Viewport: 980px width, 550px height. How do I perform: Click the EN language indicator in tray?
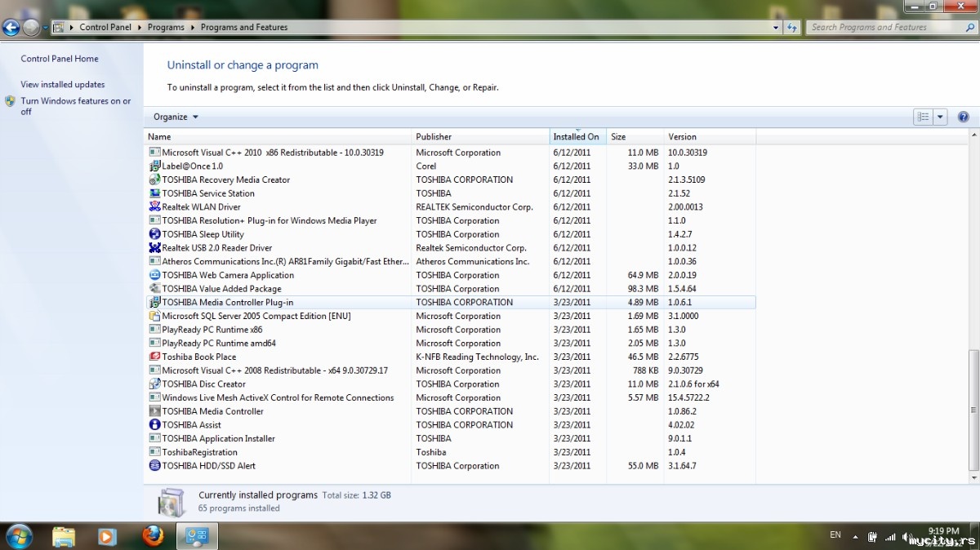[x=835, y=534]
